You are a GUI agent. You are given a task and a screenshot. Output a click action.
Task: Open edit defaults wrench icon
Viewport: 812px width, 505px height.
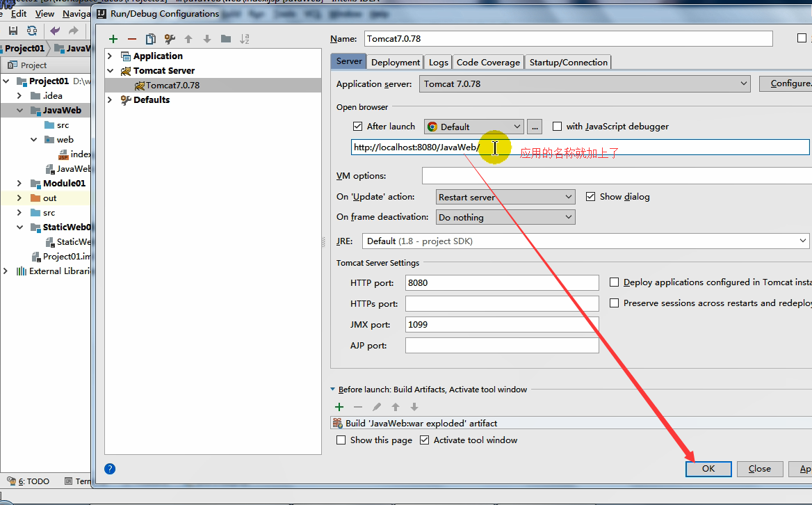[x=170, y=39]
